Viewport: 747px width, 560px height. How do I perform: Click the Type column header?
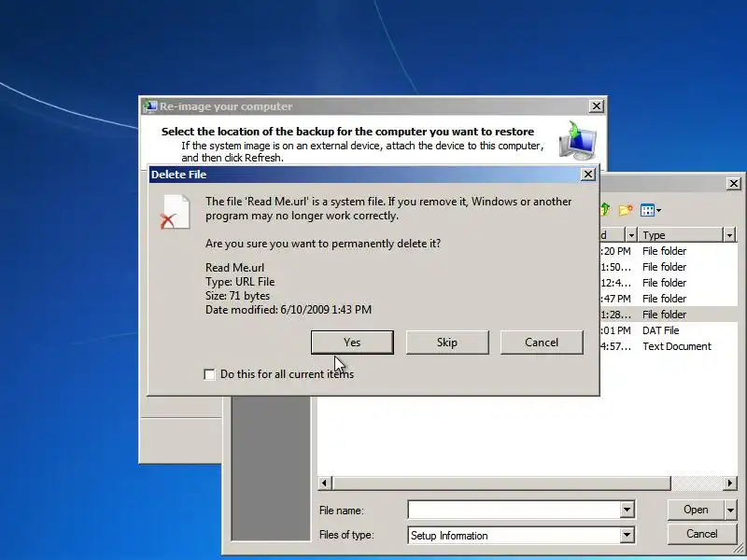682,235
